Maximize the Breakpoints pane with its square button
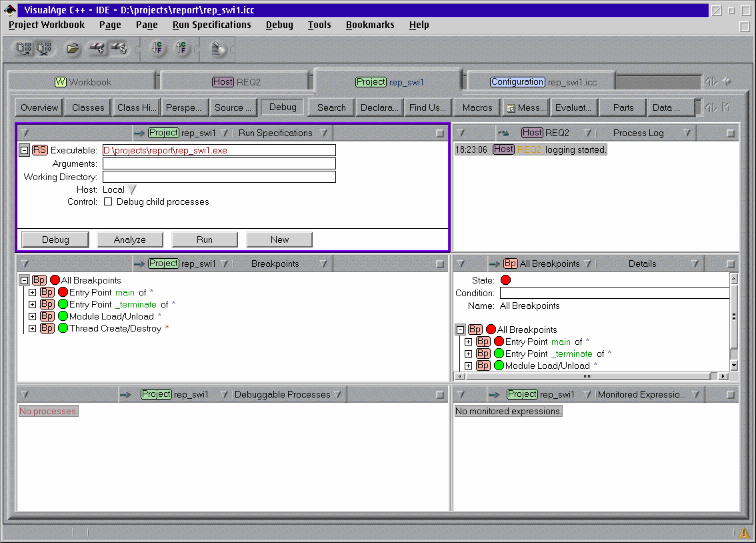This screenshot has width=756, height=543. (440, 263)
